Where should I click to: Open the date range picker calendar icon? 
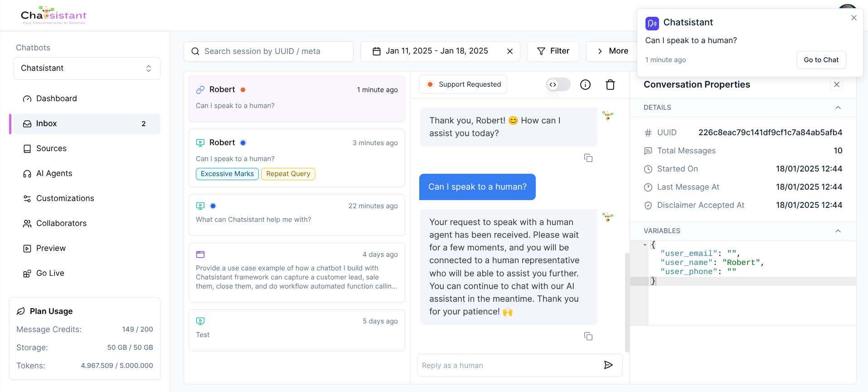pos(377,51)
